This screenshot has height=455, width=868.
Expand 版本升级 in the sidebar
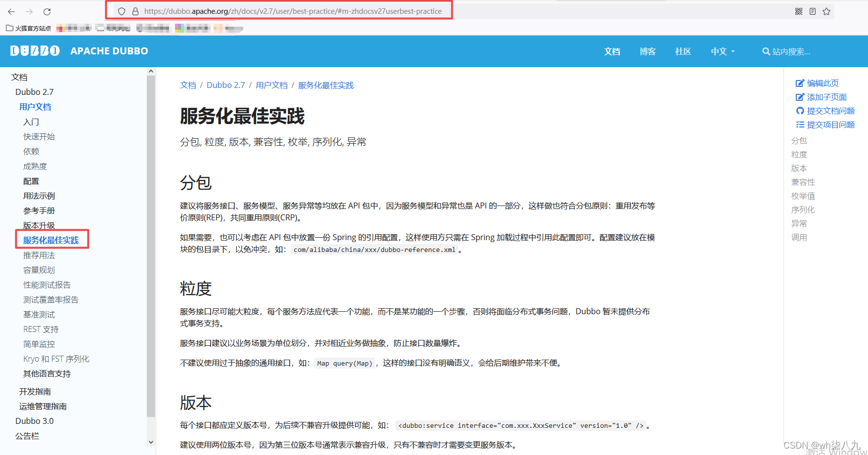pos(39,225)
